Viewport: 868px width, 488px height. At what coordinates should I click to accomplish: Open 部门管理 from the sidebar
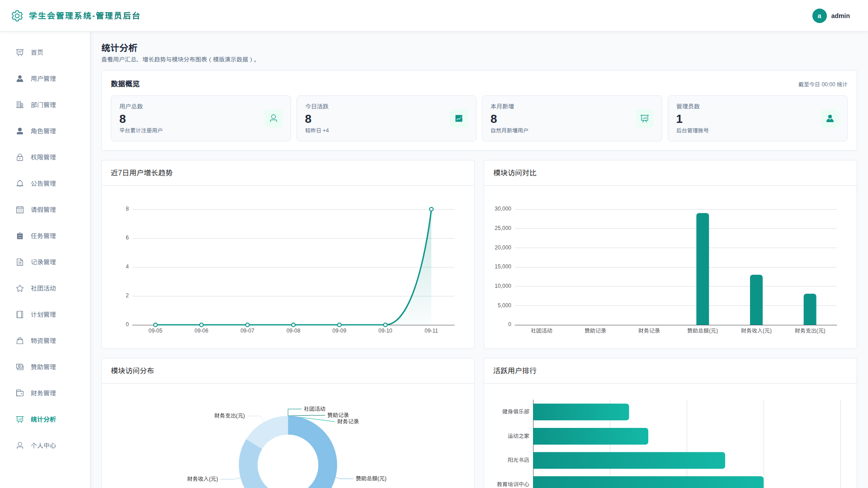(x=45, y=105)
